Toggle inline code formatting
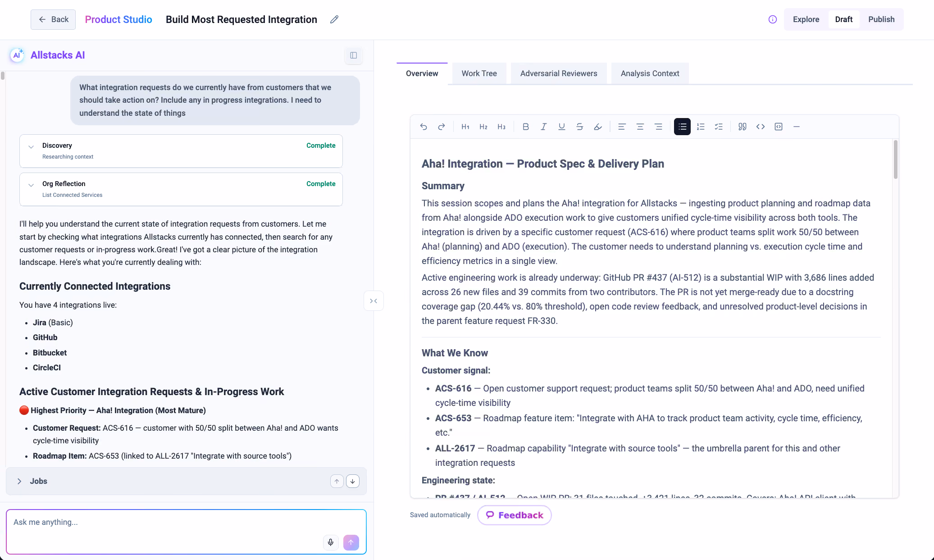Image resolution: width=934 pixels, height=560 pixels. (761, 127)
